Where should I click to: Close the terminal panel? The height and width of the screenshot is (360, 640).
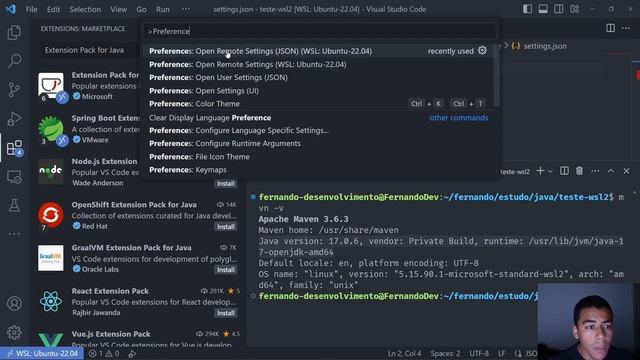coord(627,171)
